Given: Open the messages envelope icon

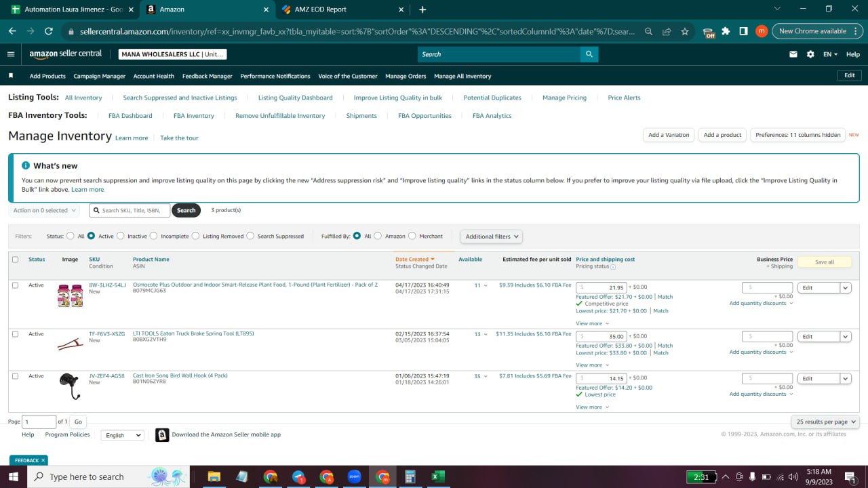Looking at the screenshot, I should pyautogui.click(x=793, y=54).
